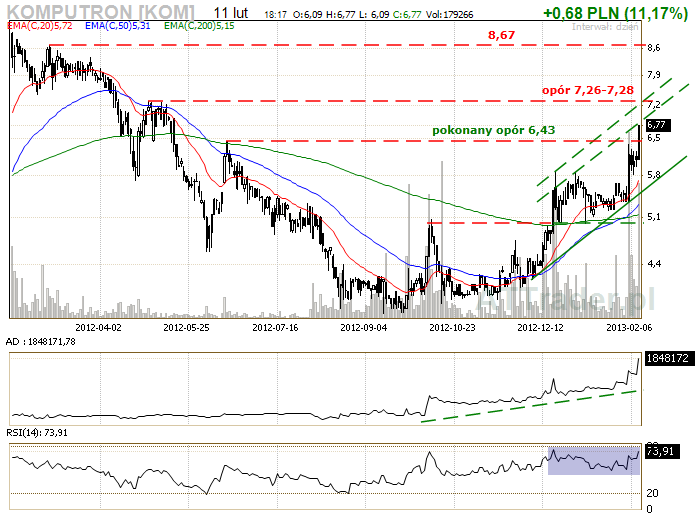Click the 2012-12-12 date axis label
The image size is (700, 522).
pyautogui.click(x=540, y=328)
